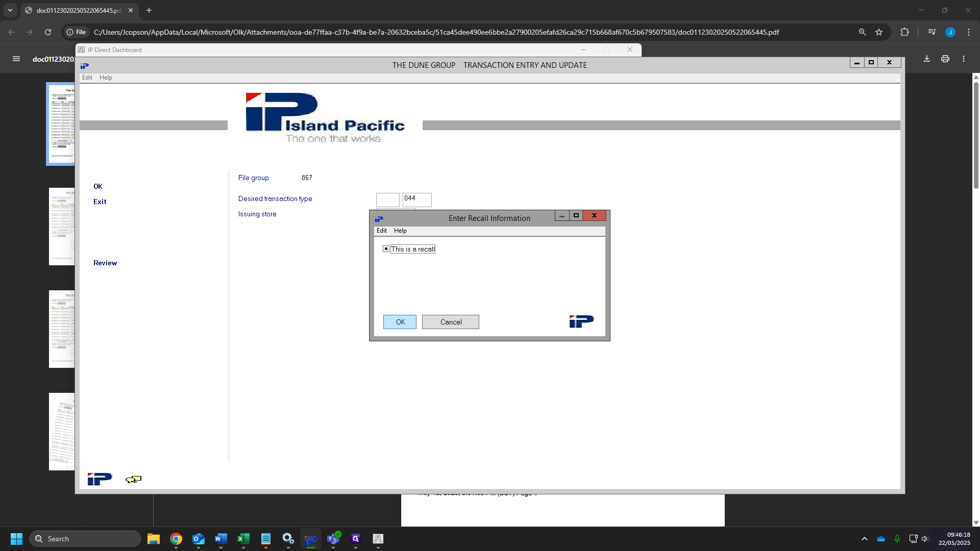This screenshot has width=980, height=551.
Task: Click the IP icon in Transaction Entry title bar
Action: click(85, 66)
